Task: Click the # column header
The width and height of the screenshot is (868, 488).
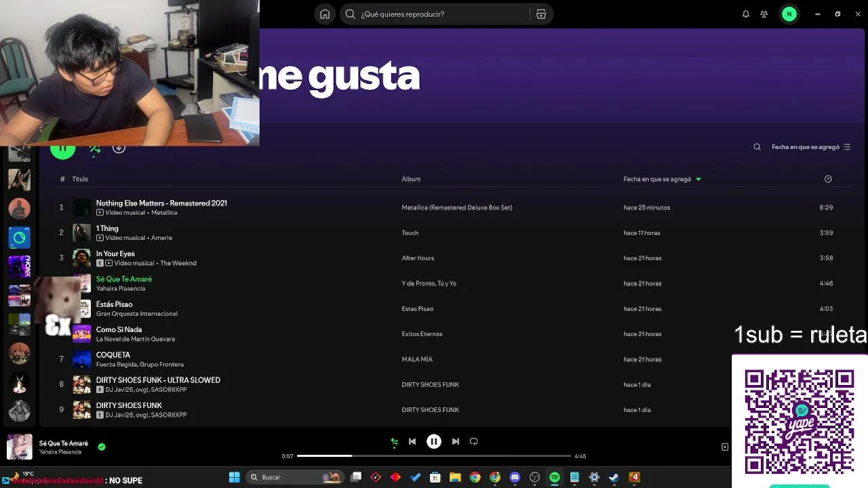Action: click(x=62, y=179)
